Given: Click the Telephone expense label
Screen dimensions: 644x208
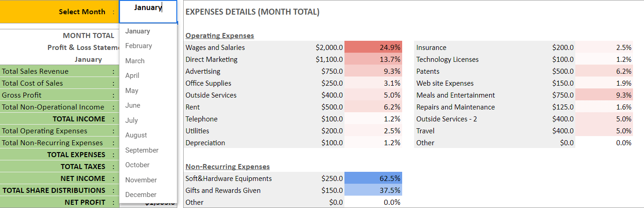Looking at the screenshot, I should 202,119.
